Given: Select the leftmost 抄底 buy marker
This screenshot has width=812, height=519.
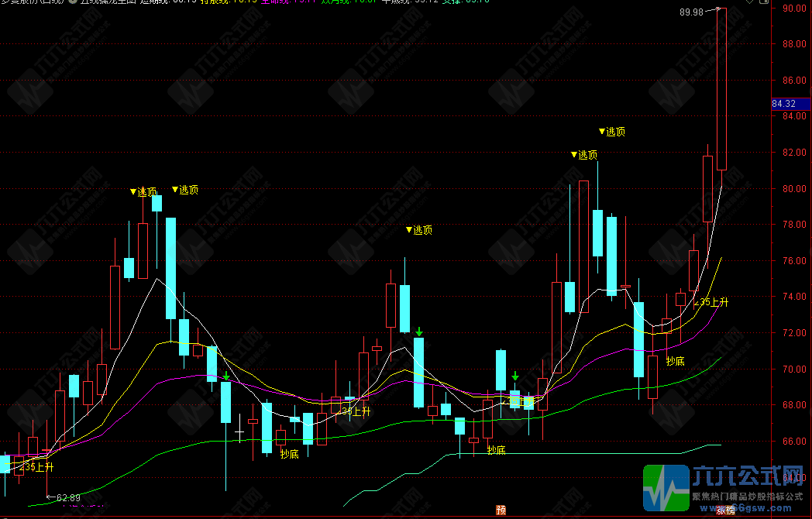Looking at the screenshot, I should coord(289,454).
